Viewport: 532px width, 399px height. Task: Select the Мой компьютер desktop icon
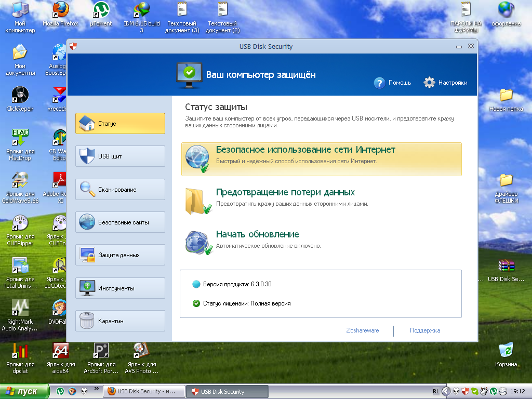click(x=20, y=17)
